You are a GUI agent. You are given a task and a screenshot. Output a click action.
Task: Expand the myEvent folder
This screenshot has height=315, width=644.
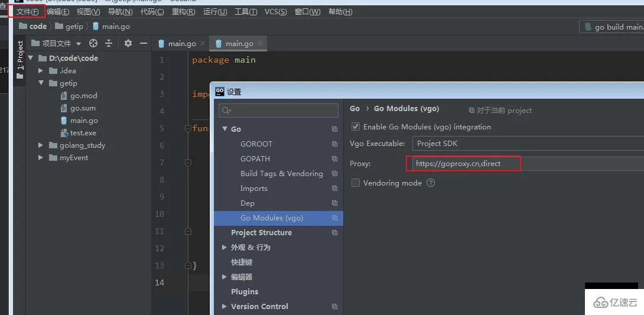(x=41, y=157)
